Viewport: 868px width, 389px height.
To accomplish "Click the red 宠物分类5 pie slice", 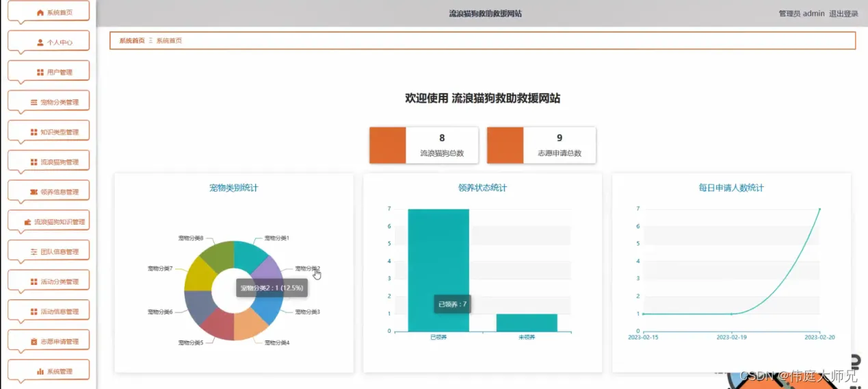I will tap(218, 326).
